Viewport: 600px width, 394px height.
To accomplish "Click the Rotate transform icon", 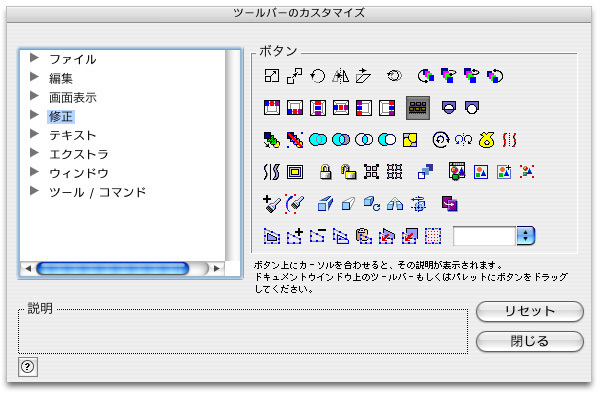I will pyautogui.click(x=318, y=76).
